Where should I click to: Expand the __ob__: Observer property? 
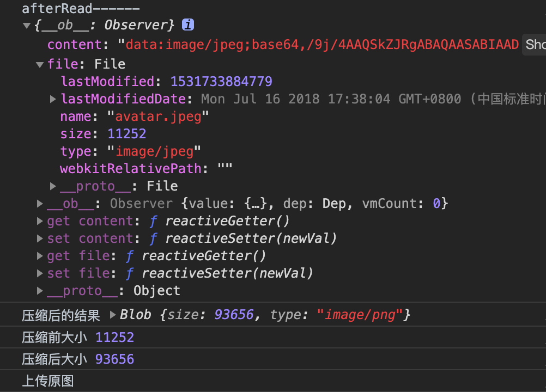pos(40,204)
